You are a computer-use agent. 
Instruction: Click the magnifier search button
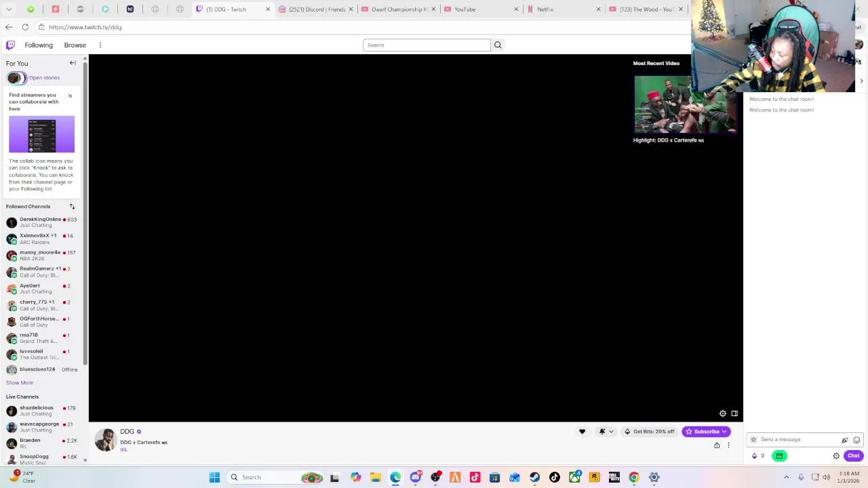[x=498, y=45]
